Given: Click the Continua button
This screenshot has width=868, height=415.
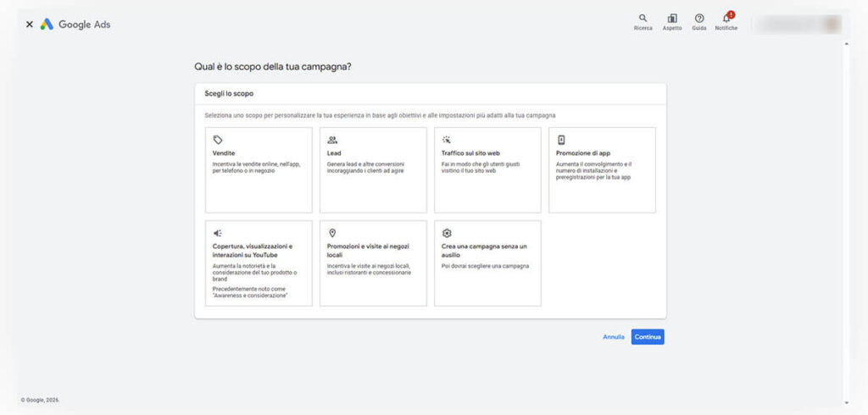Looking at the screenshot, I should (x=648, y=337).
